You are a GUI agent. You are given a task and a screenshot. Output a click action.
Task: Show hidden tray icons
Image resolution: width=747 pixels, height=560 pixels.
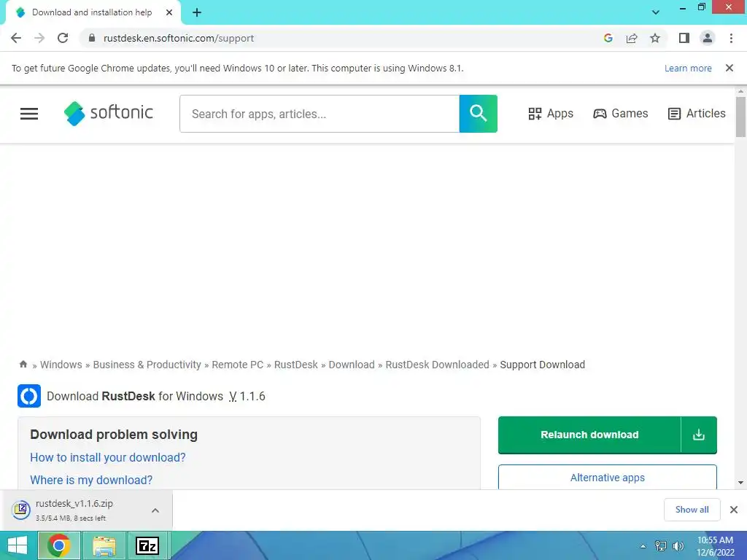click(x=643, y=546)
